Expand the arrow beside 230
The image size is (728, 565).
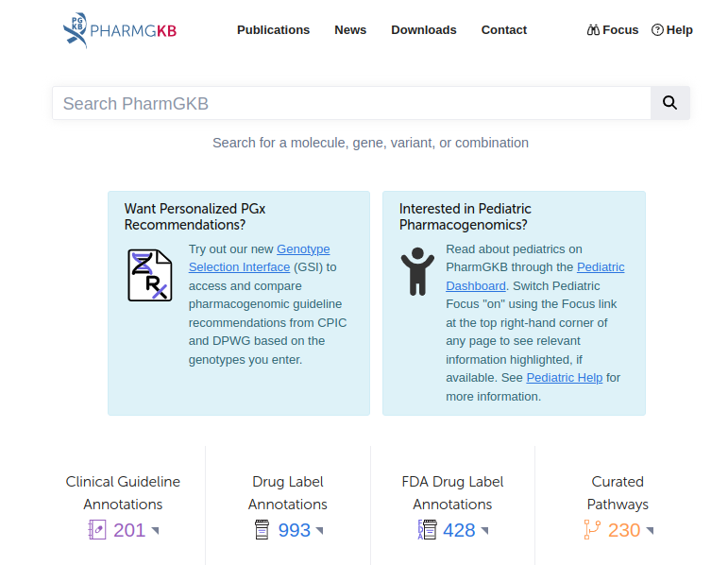click(650, 531)
